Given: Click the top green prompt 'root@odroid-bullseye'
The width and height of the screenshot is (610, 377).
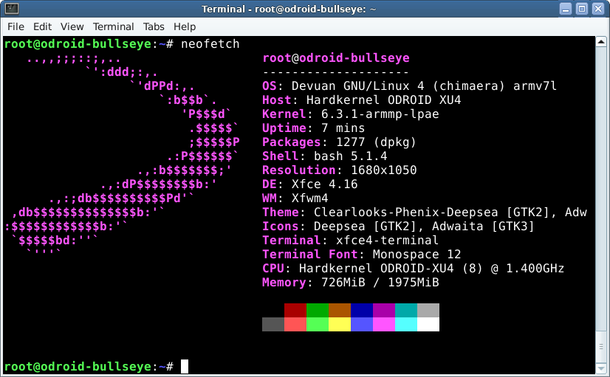Looking at the screenshot, I should (x=78, y=44).
